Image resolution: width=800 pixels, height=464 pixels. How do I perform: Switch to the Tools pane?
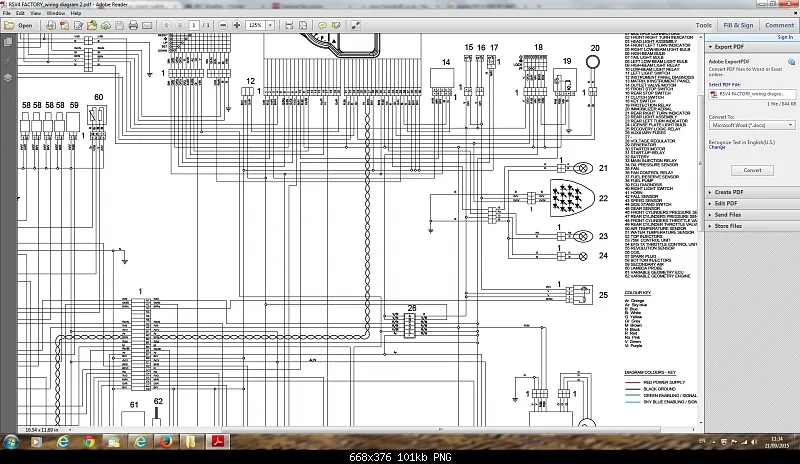(704, 25)
